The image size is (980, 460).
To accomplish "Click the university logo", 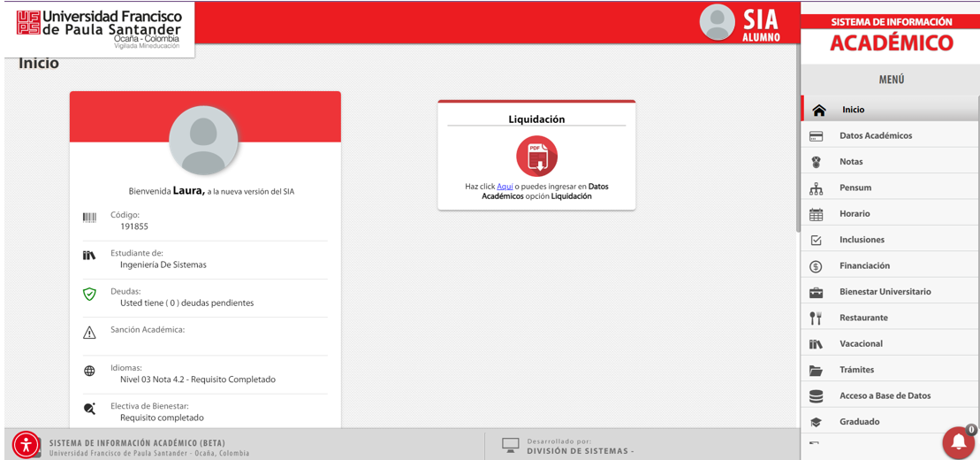I will tap(98, 29).
